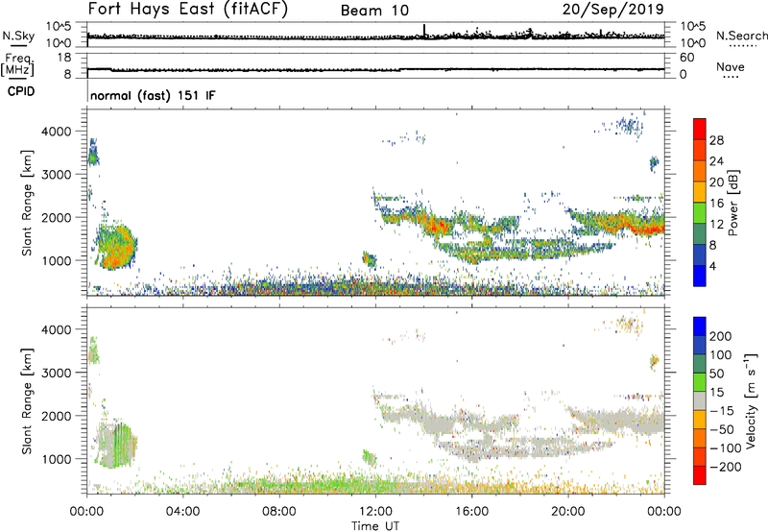The height and width of the screenshot is (532, 768).
Task: Click the '2000' tick in velocity panel
Action: (57, 416)
